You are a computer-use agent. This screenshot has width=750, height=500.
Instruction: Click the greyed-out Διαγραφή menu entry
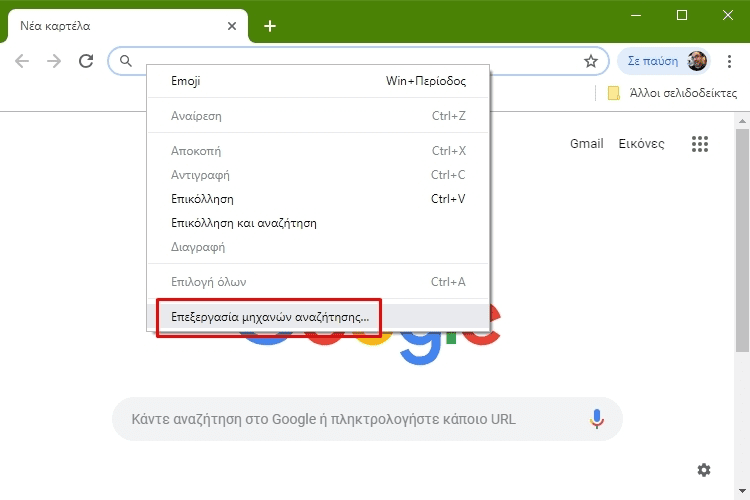(318, 247)
